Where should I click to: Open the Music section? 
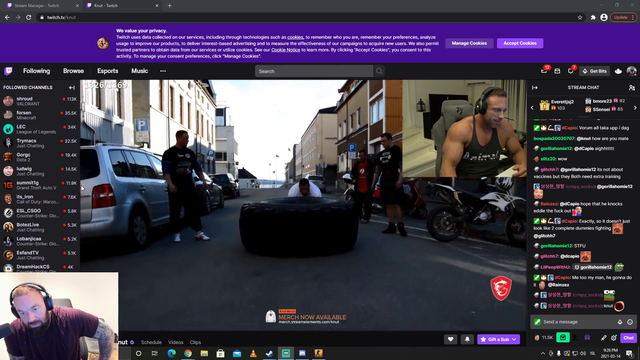[x=140, y=71]
